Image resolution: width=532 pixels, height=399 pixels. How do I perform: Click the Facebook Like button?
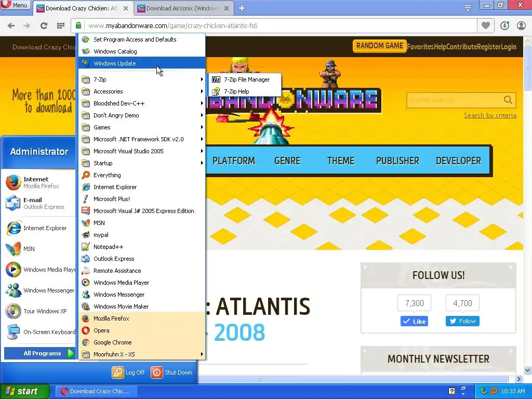(414, 321)
